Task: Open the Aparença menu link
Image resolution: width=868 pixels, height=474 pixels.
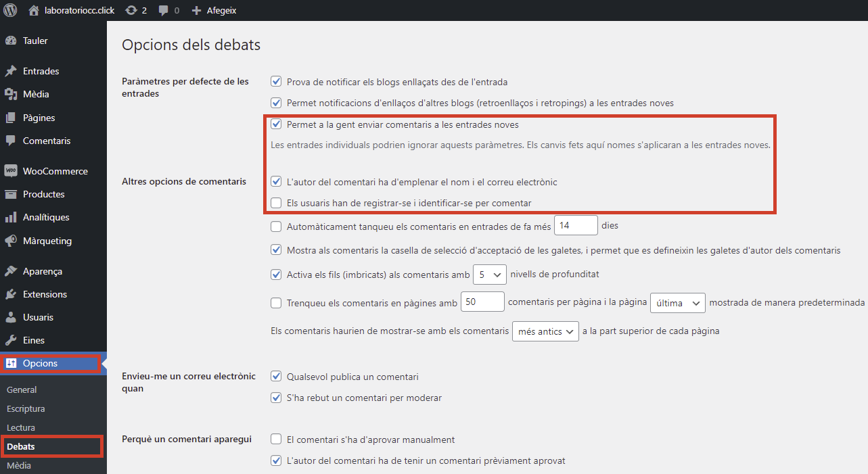Action: 43,271
